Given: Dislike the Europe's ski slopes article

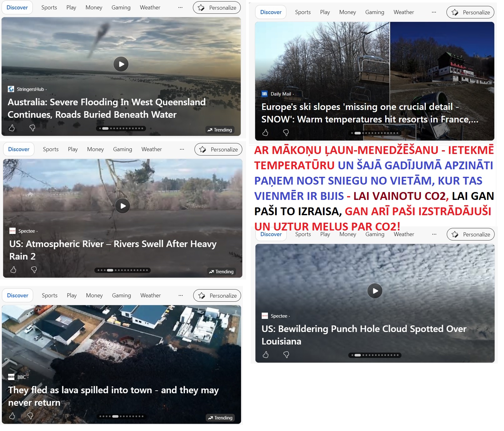Looking at the screenshot, I should pyautogui.click(x=286, y=132).
